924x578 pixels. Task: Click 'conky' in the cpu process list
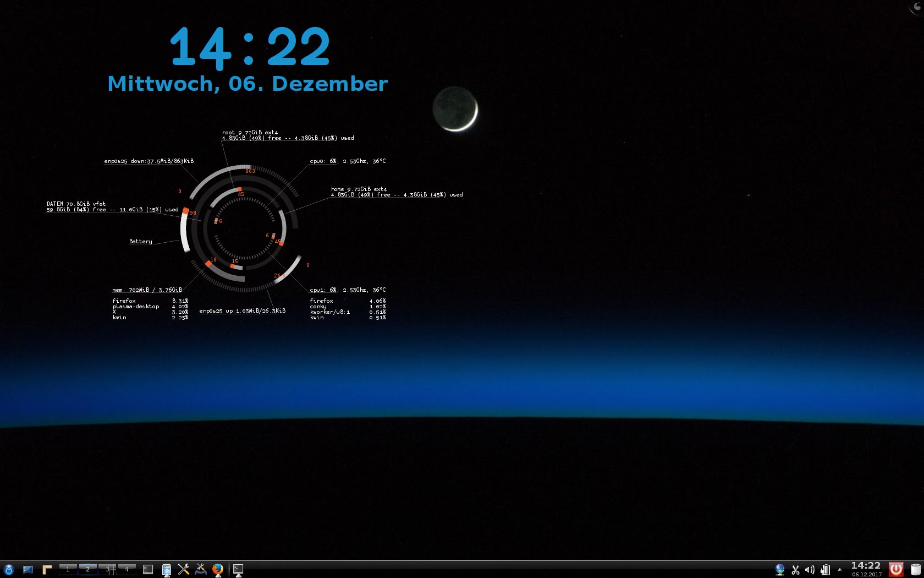tap(318, 307)
